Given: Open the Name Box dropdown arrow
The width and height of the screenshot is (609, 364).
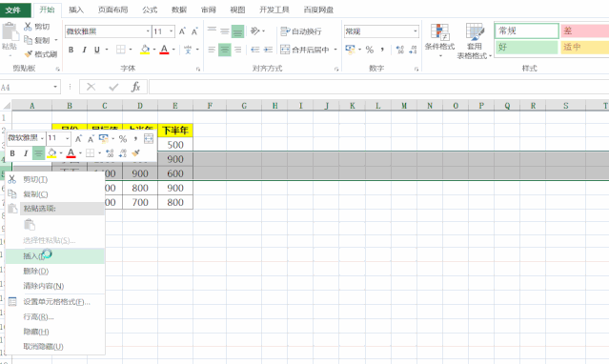Looking at the screenshot, I should [55, 87].
